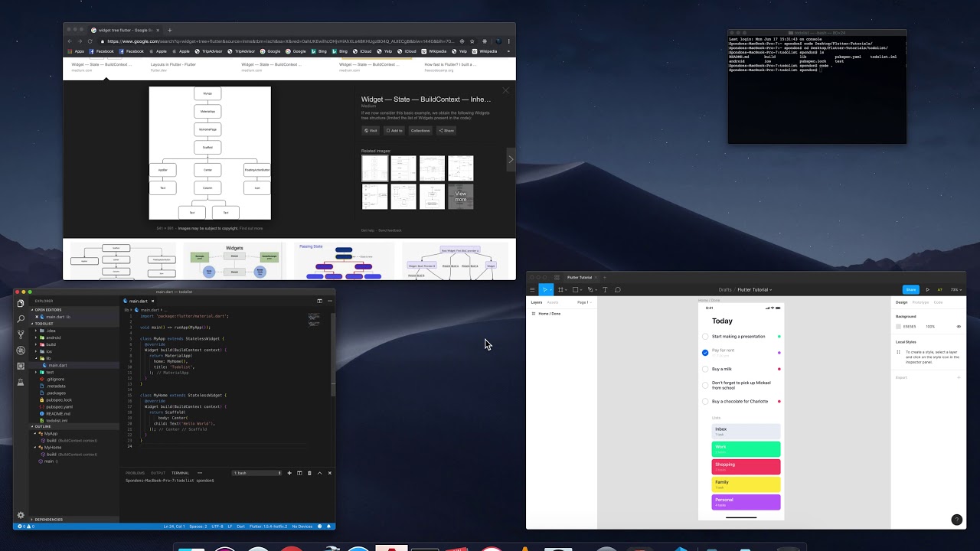Toggle background visibility eye icon in Figma
Viewport: 980px width, 551px height.
pos(959,327)
